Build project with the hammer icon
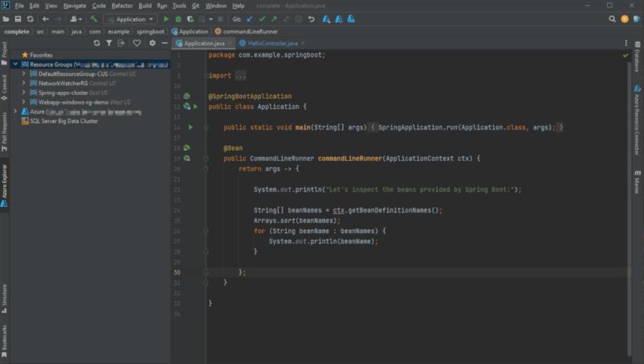The image size is (644, 364). [x=93, y=19]
